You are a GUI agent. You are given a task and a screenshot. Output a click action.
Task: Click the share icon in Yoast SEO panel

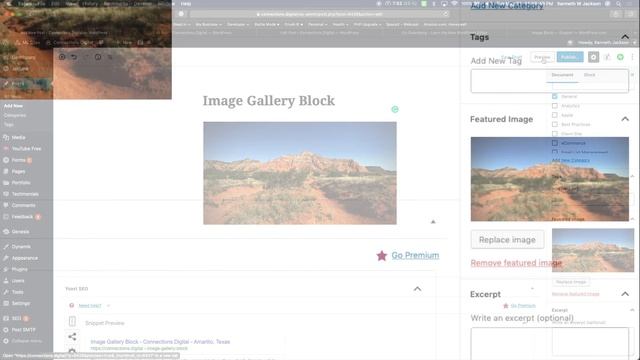coord(72,337)
